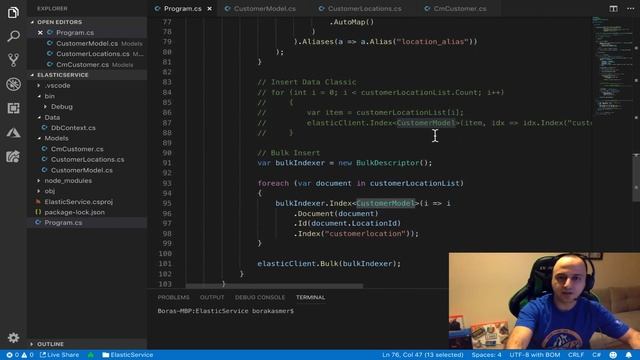The height and width of the screenshot is (360, 640).
Task: Open the Azure view in activity bar
Action: tap(13, 133)
